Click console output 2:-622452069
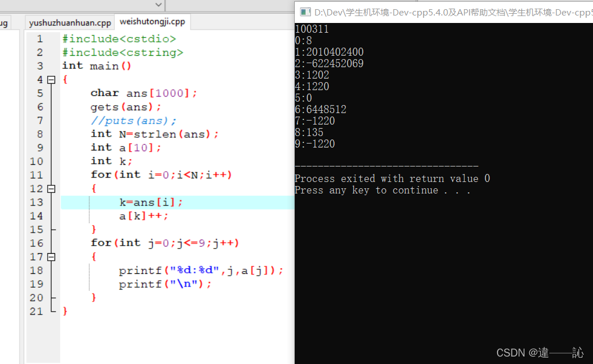The width and height of the screenshot is (593, 364). (329, 64)
